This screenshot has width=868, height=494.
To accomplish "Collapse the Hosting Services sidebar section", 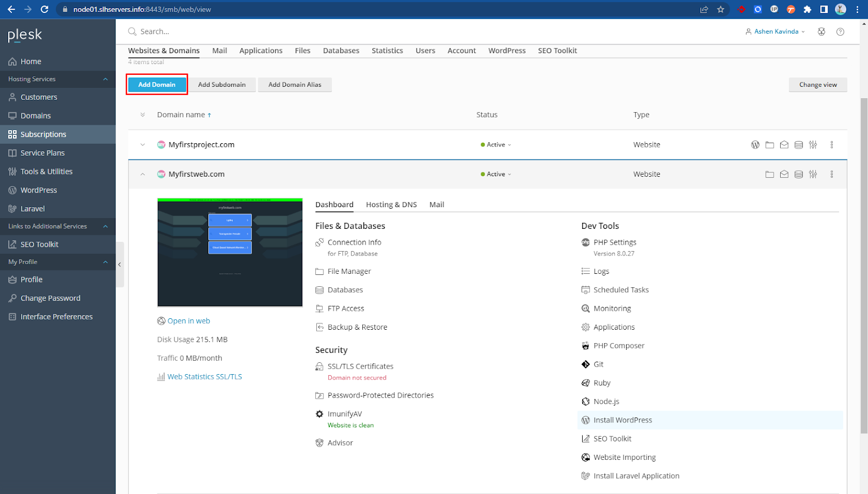I will tap(105, 79).
